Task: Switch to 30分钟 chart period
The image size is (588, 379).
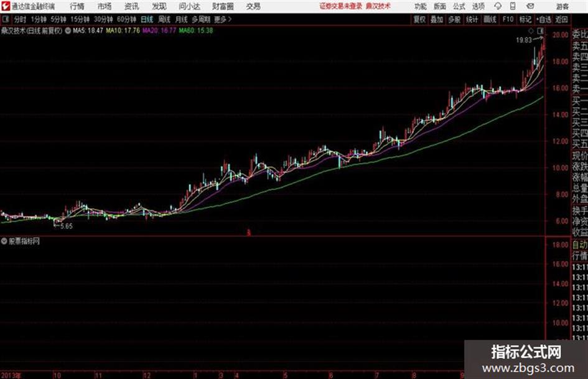Action: click(103, 19)
